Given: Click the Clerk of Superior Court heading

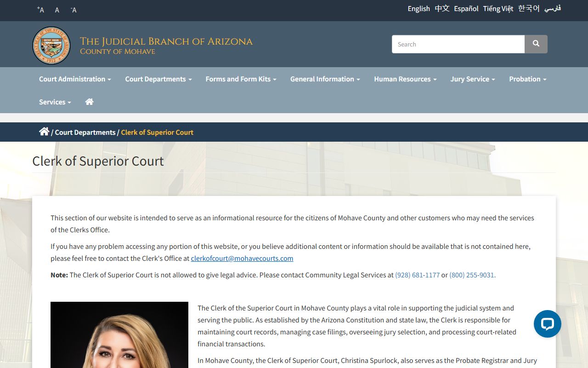Looking at the screenshot, I should pos(98,161).
